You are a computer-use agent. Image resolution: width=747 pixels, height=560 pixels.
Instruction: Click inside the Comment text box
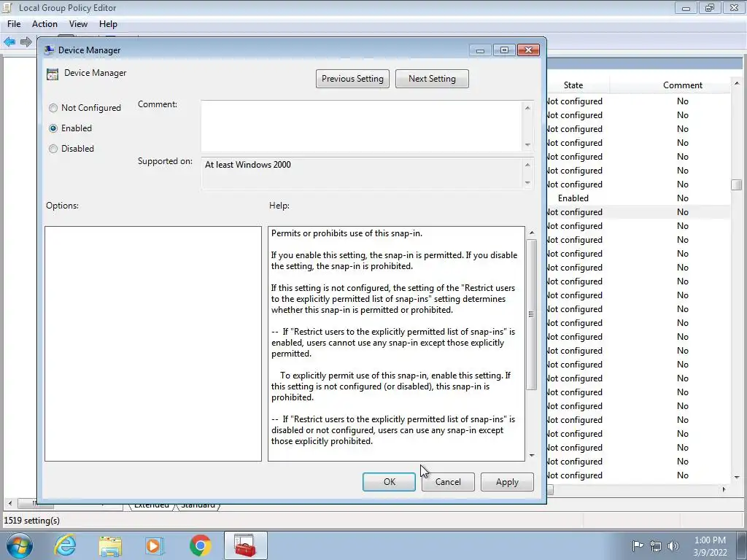click(x=361, y=126)
